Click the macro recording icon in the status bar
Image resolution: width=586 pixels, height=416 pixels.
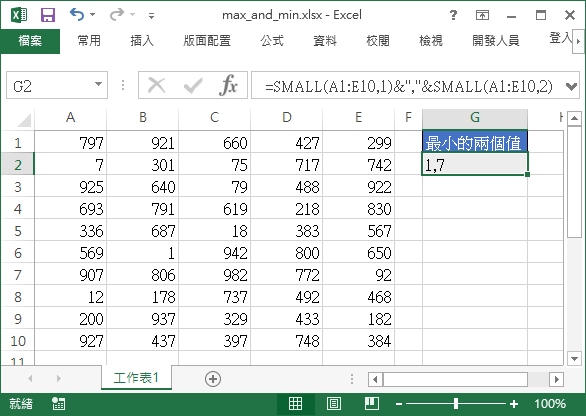click(58, 404)
